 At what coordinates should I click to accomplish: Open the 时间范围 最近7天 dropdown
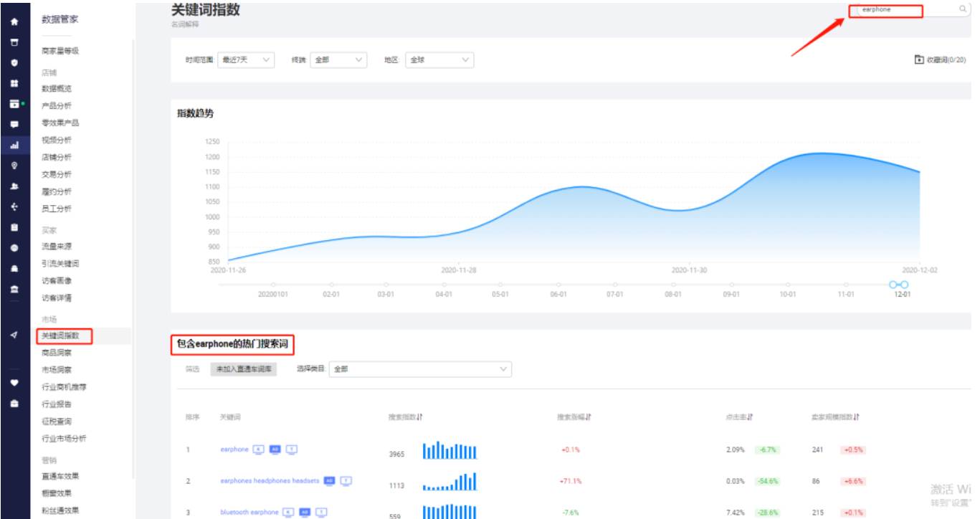[x=245, y=60]
